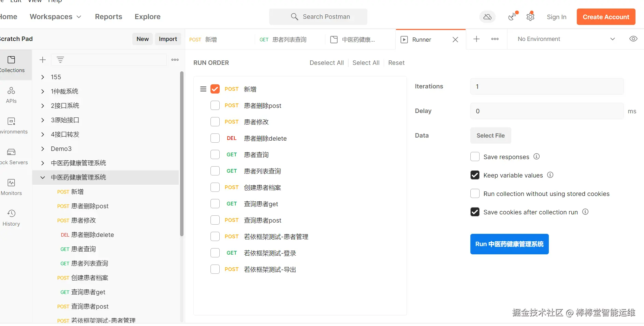Check the DEL 患者删除delete request checkbox
The height and width of the screenshot is (326, 644).
point(215,138)
